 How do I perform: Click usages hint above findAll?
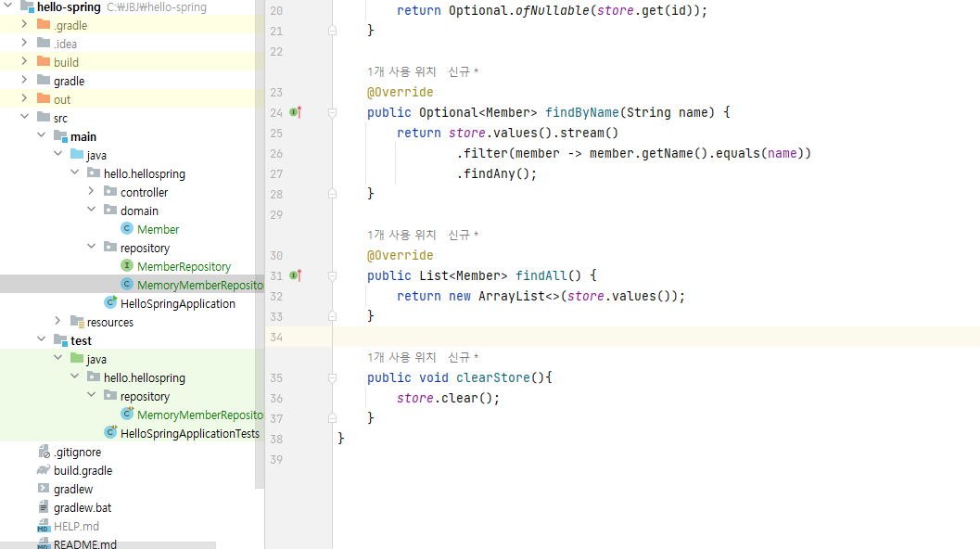click(401, 236)
